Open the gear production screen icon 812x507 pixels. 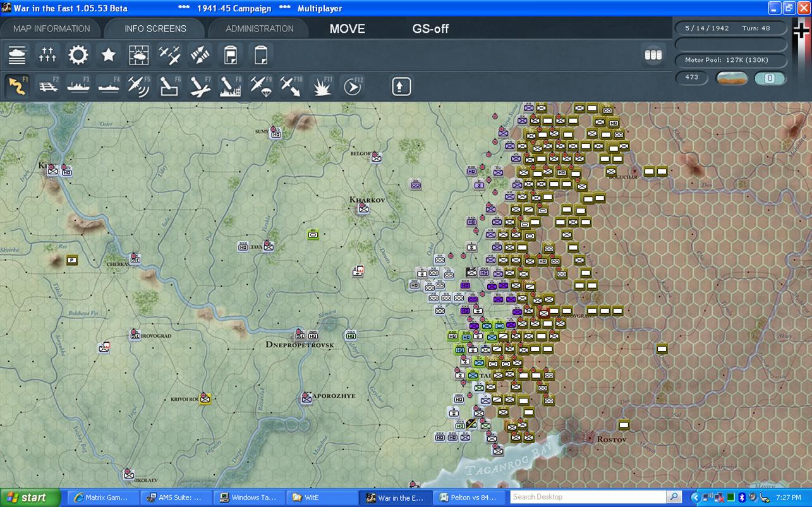pyautogui.click(x=78, y=55)
